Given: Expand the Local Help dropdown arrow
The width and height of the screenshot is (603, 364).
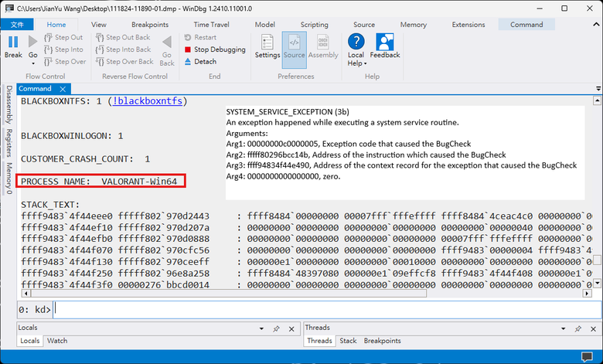Looking at the screenshot, I should [366, 64].
